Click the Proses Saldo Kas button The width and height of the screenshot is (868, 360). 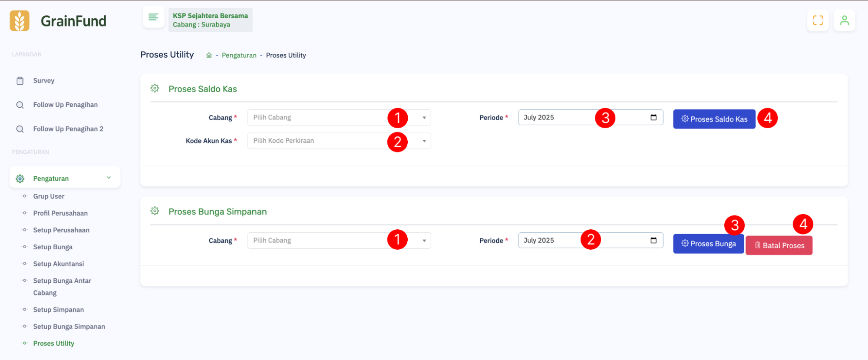point(714,119)
